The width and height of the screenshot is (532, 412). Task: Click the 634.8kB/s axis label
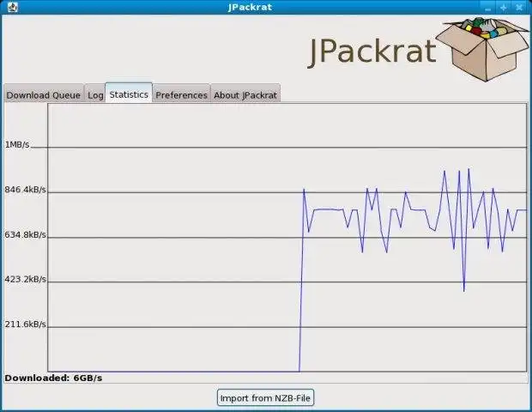tap(25, 234)
